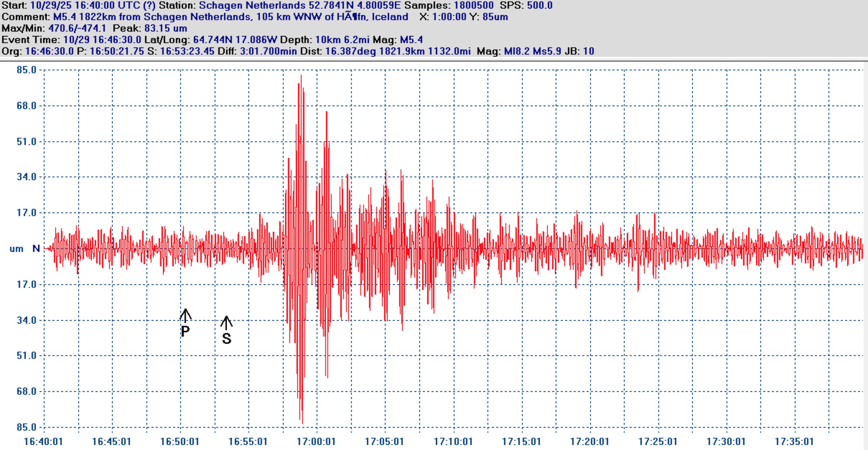Click the Event Time value 10/29 16:46:30.0

click(102, 40)
